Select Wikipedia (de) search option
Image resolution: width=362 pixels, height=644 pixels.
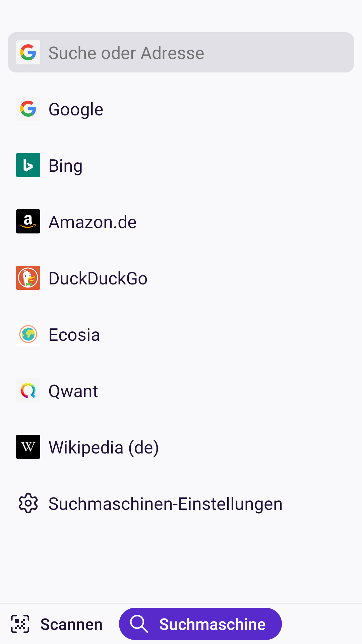point(104,447)
